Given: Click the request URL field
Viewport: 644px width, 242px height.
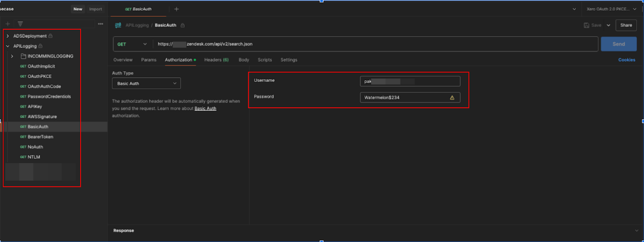Looking at the screenshot, I should click(x=376, y=44).
